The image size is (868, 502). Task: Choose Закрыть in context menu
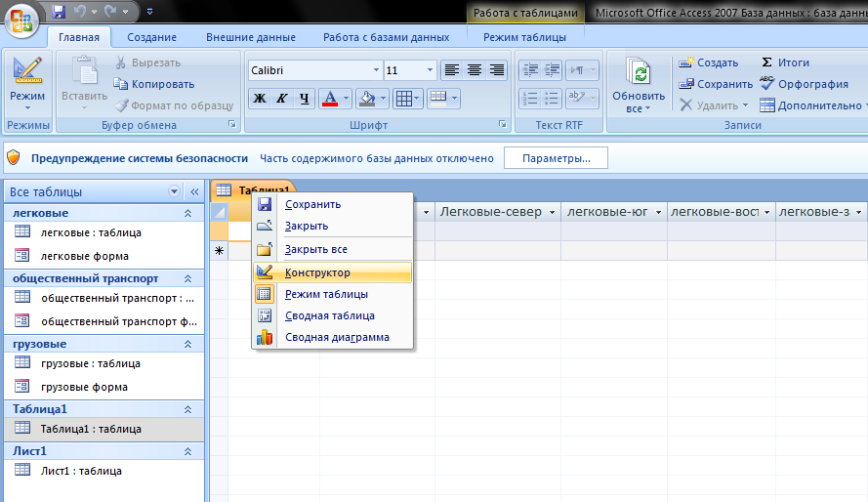(x=333, y=226)
